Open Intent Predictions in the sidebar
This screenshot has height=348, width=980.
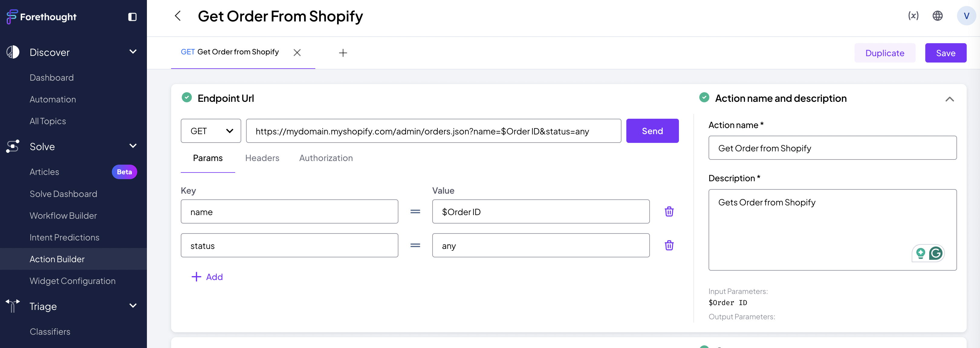pos(65,237)
